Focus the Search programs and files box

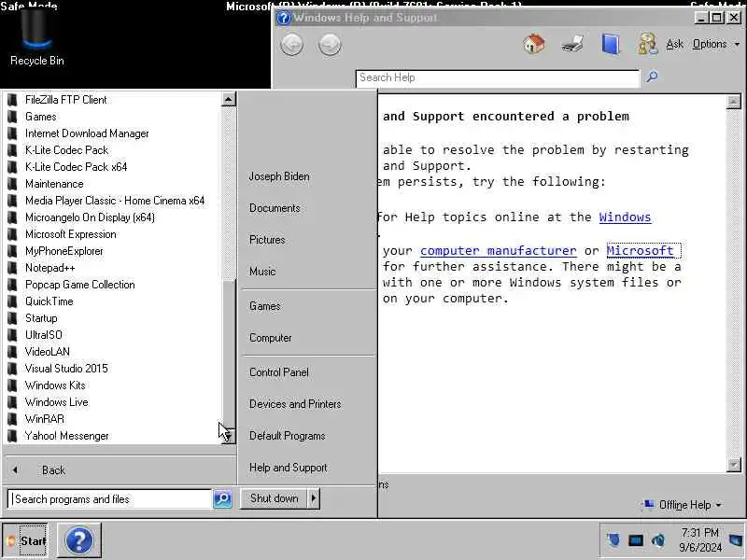109,498
